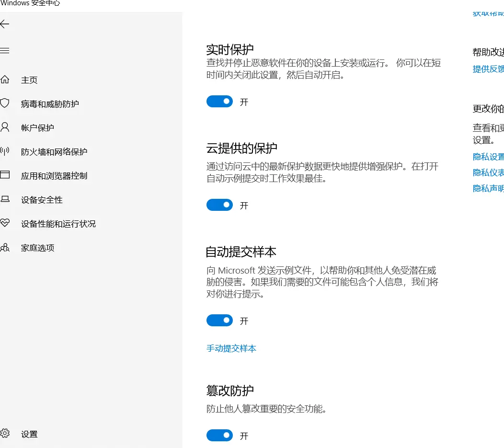
Task: Disable the 篡改防护 switch
Action: [219, 436]
